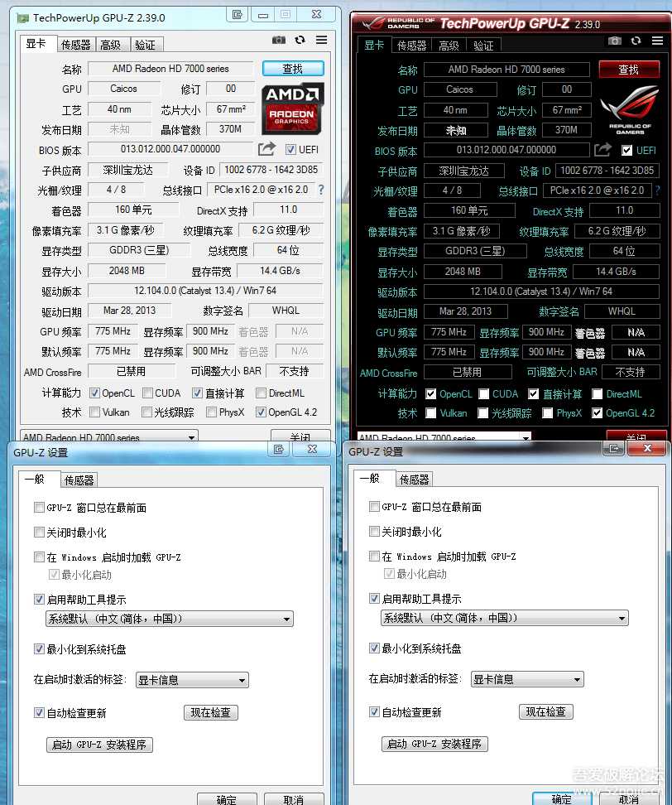Click the extra title bar icon in left GPU-Z window
Screen dimensions: 672x805
tap(237, 14)
